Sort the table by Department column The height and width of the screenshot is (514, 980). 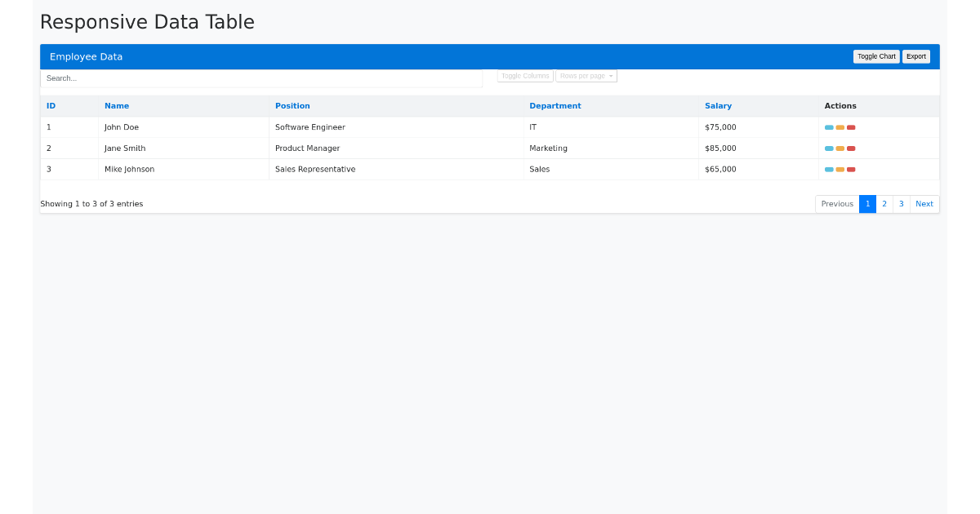[x=555, y=105]
